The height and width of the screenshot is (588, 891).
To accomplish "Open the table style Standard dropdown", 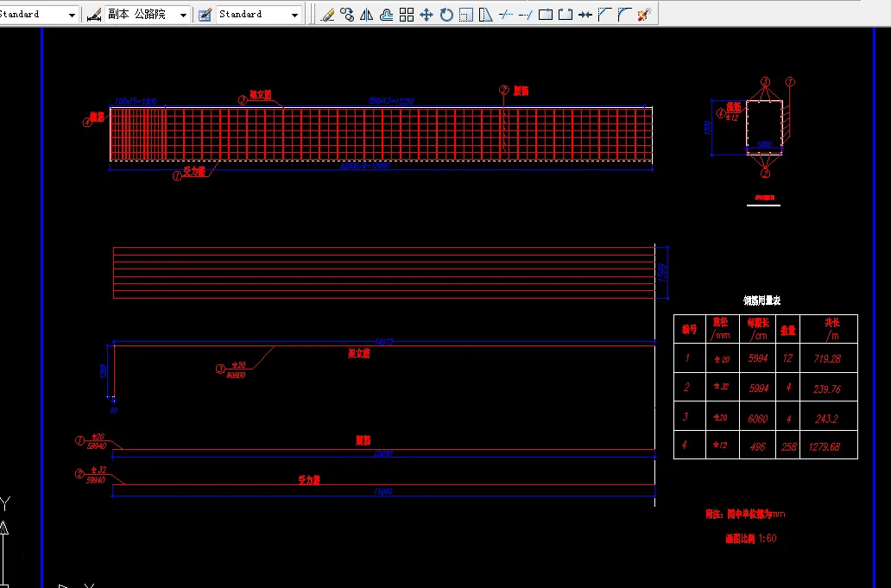I will pos(294,15).
